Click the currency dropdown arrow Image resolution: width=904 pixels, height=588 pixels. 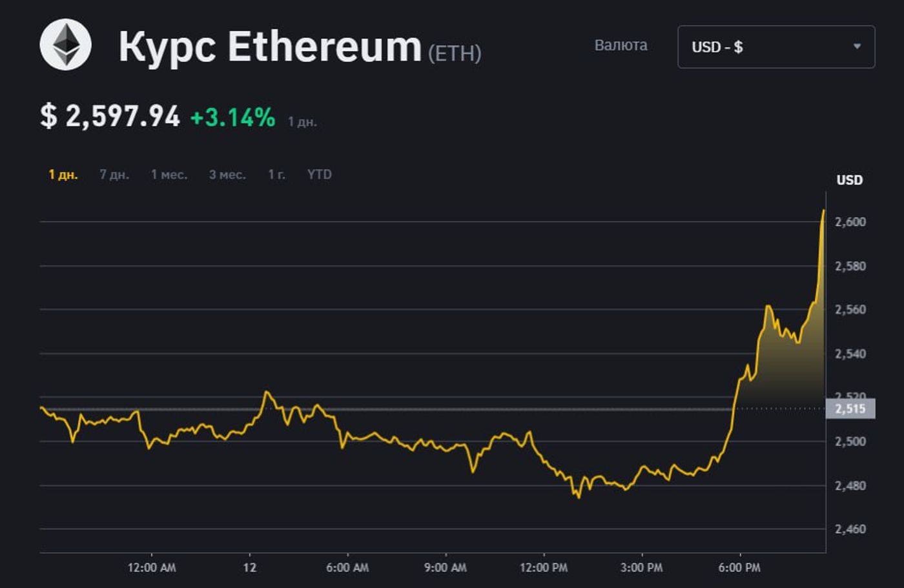click(857, 46)
